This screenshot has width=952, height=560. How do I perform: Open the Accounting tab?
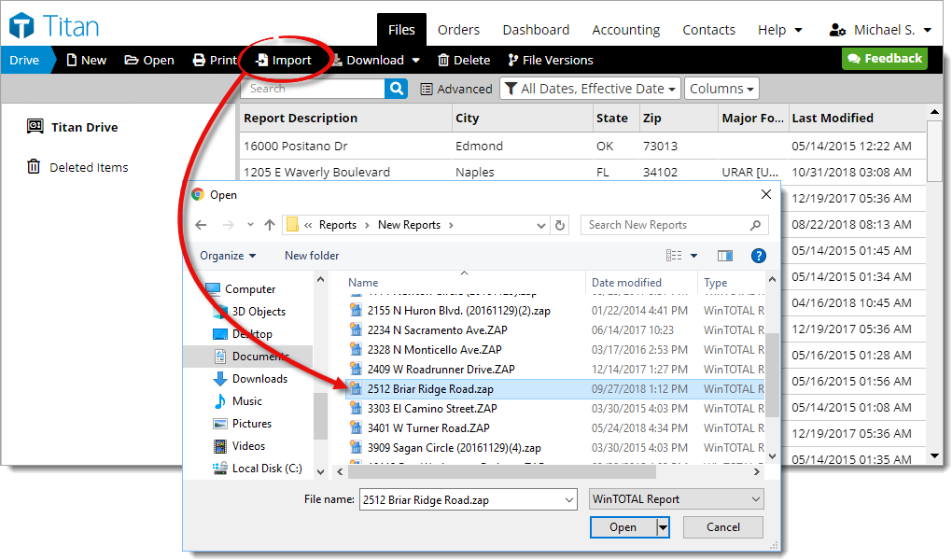(625, 30)
